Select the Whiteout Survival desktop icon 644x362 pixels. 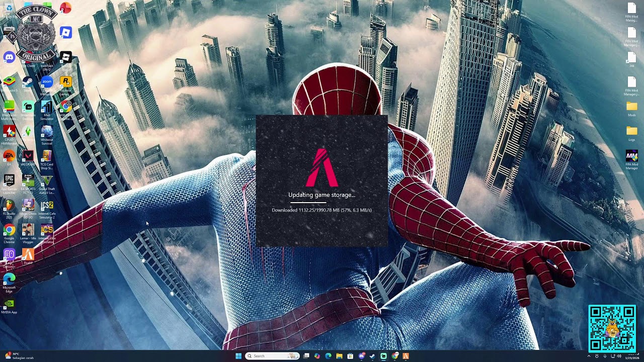tap(47, 135)
